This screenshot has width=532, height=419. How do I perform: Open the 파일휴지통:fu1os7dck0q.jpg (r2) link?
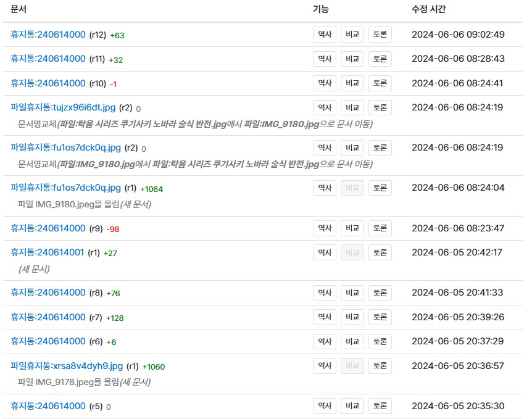pos(65,147)
